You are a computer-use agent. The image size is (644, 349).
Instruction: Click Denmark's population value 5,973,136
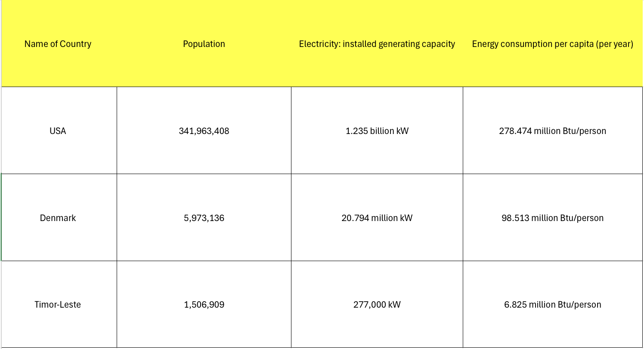pyautogui.click(x=204, y=218)
